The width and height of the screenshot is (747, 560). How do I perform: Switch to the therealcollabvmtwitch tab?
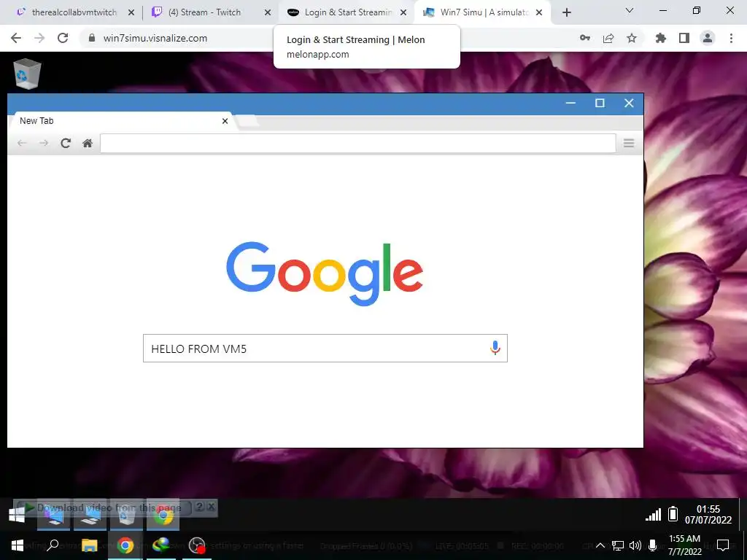(74, 12)
